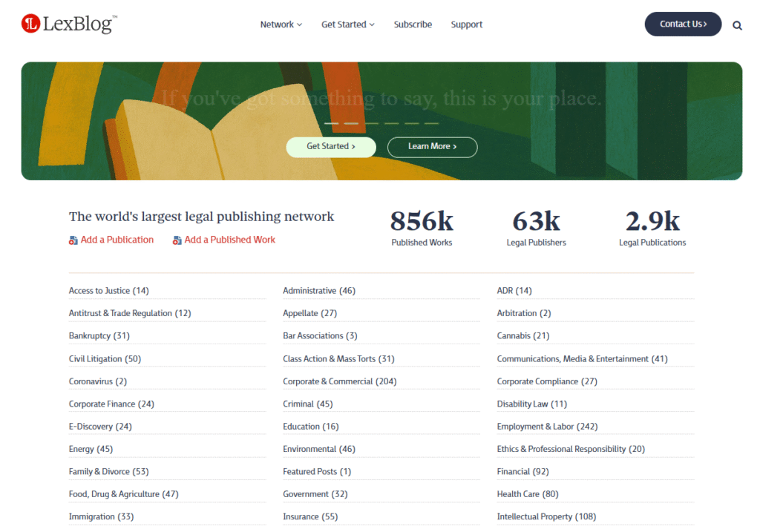Open Family & Divorce (53) category
Image resolution: width=760 pixels, height=532 pixels.
pyautogui.click(x=108, y=471)
